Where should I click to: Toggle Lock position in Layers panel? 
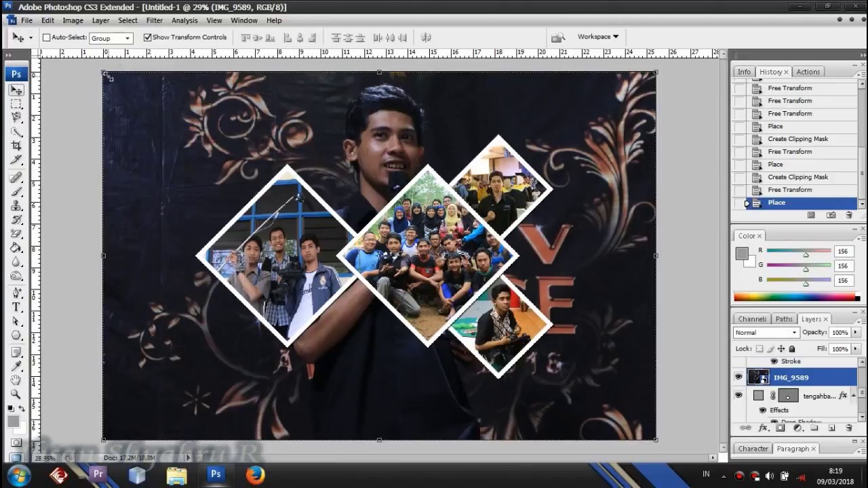point(781,348)
